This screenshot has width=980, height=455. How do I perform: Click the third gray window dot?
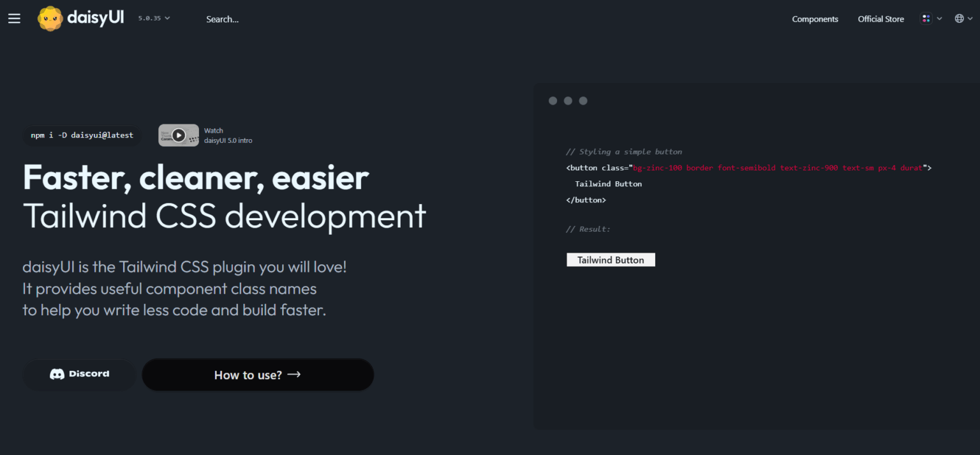click(583, 101)
